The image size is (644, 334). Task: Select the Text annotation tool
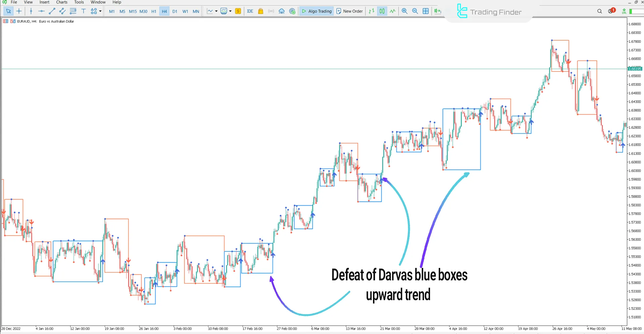84,11
